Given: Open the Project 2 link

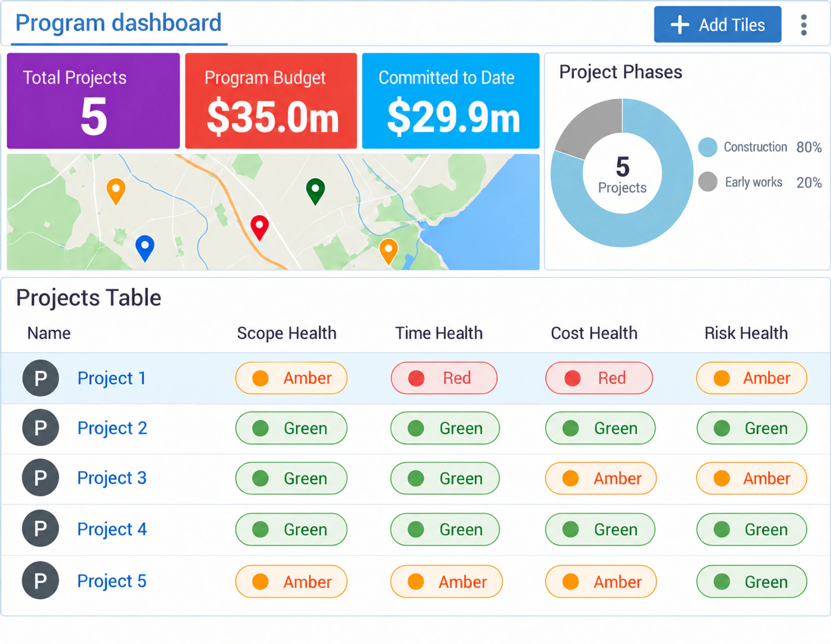Looking at the screenshot, I should tap(112, 428).
